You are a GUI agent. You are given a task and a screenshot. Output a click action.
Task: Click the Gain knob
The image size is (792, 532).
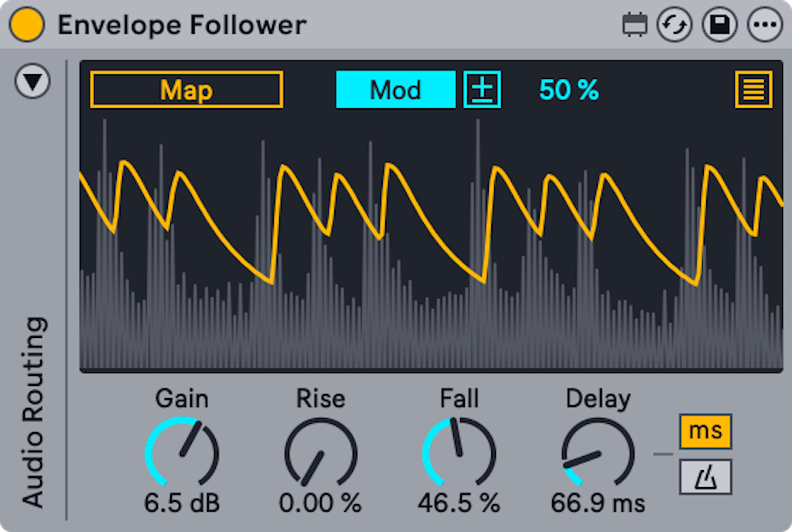click(x=182, y=452)
